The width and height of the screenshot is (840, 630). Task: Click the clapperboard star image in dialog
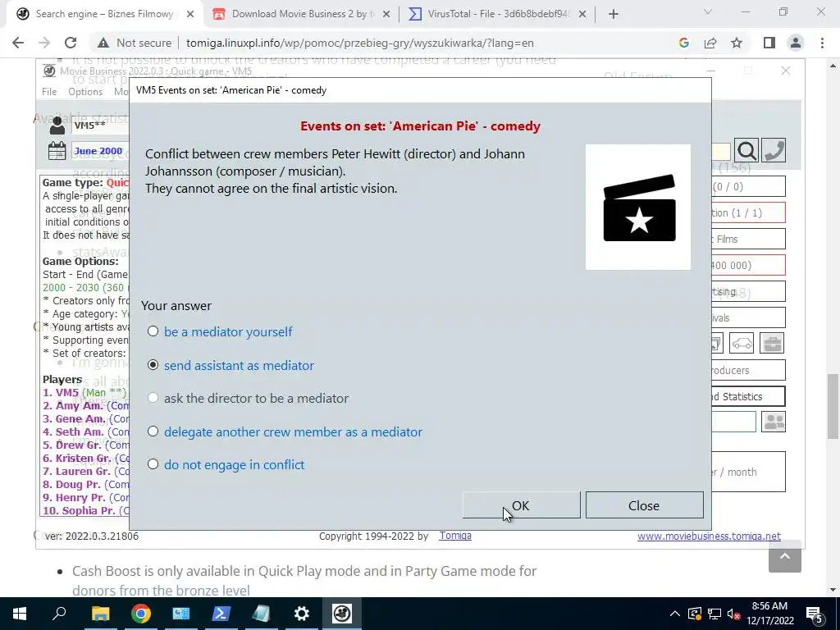[x=638, y=207]
